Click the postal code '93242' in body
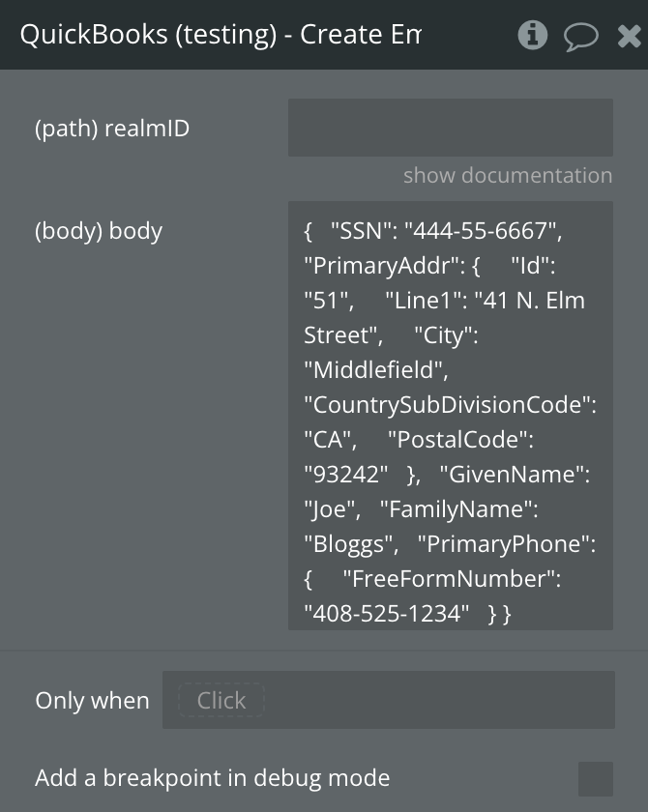The height and width of the screenshot is (812, 648). click(x=346, y=475)
